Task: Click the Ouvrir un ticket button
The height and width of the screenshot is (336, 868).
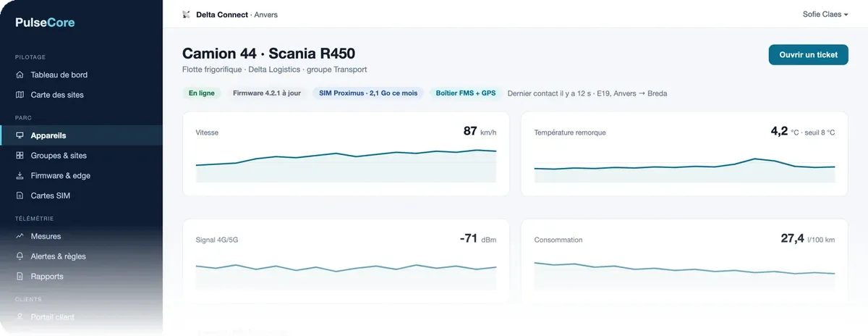Action: point(808,55)
